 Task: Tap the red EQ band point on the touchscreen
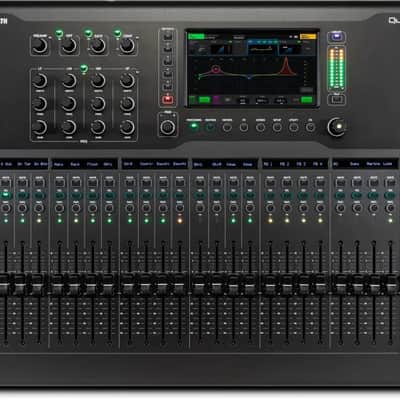coord(216,69)
